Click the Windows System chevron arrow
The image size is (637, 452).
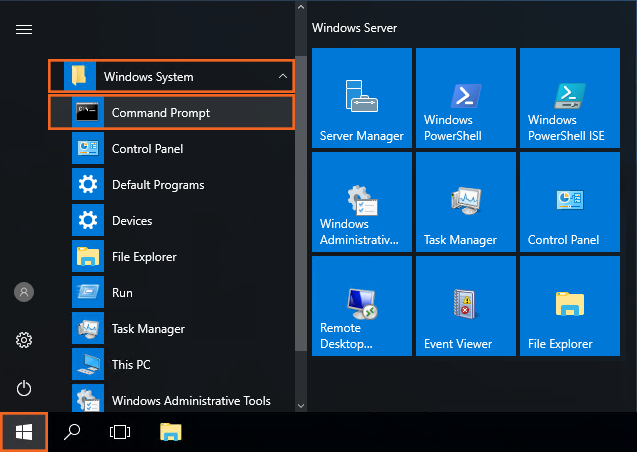(282, 77)
